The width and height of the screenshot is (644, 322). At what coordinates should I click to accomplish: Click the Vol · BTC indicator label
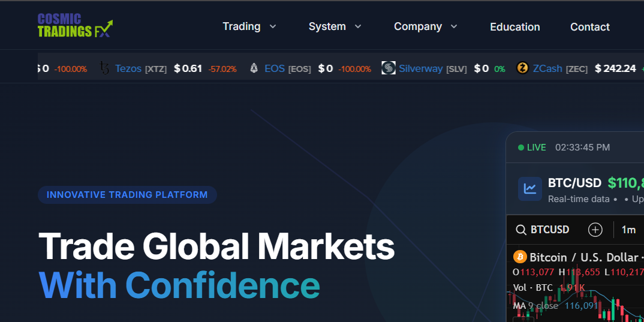click(534, 287)
